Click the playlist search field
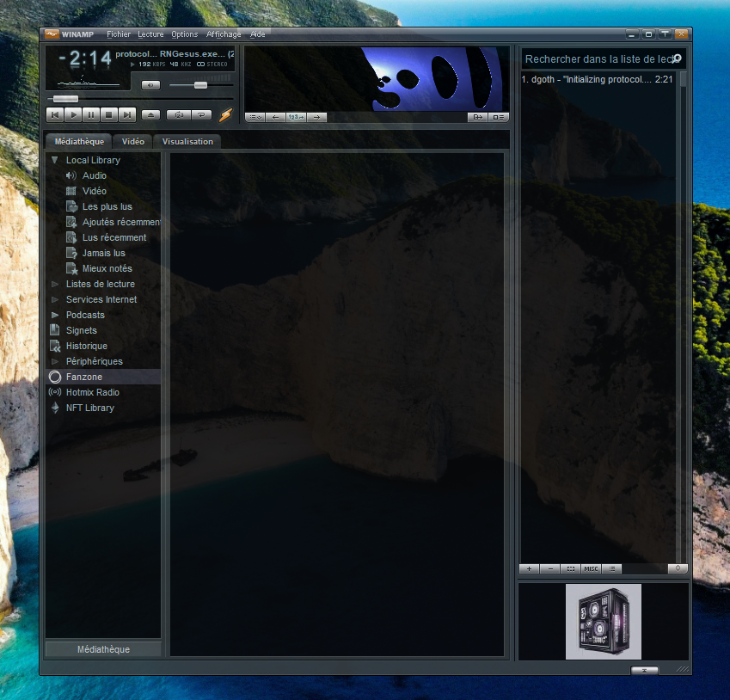 (595, 59)
